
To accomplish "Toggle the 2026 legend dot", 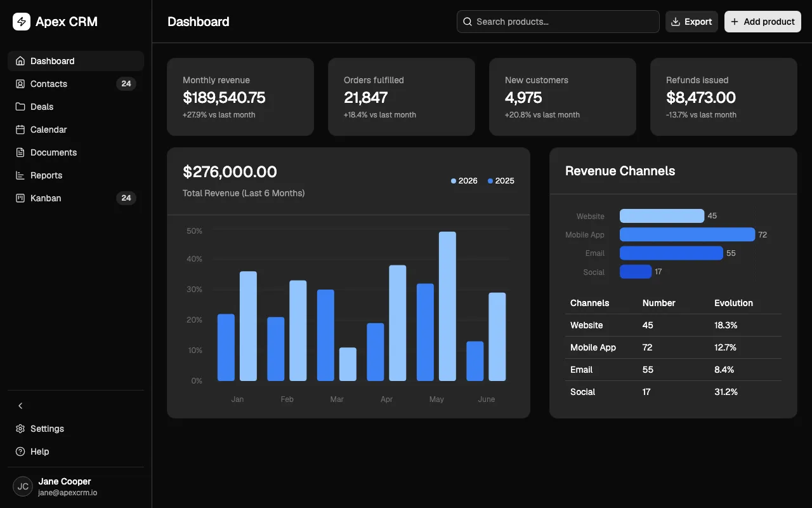I will pos(454,181).
